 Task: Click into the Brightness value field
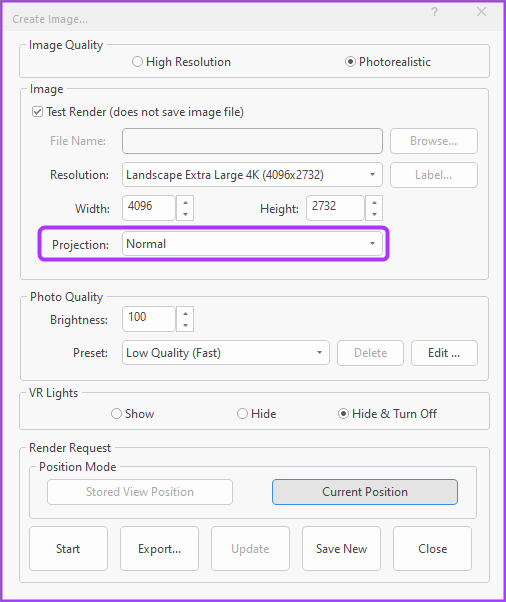coord(149,319)
